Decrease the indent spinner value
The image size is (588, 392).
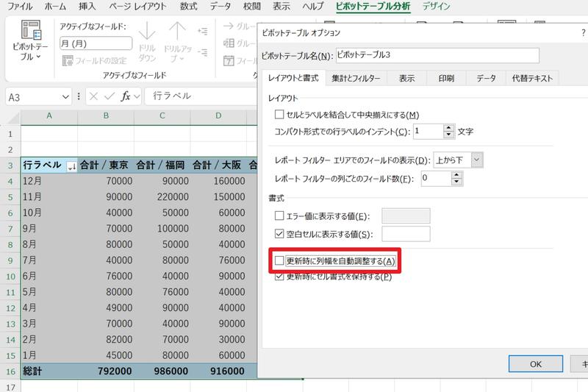tap(448, 135)
